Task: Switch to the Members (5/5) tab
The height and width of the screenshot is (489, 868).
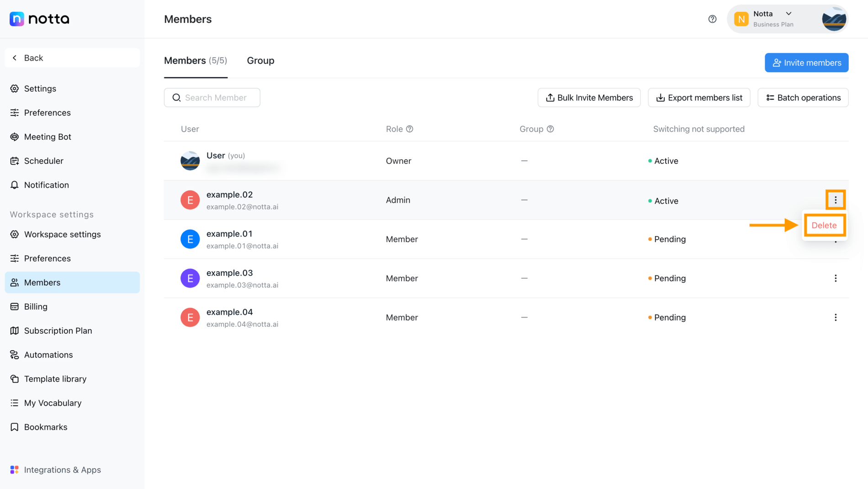Action: [x=196, y=61]
